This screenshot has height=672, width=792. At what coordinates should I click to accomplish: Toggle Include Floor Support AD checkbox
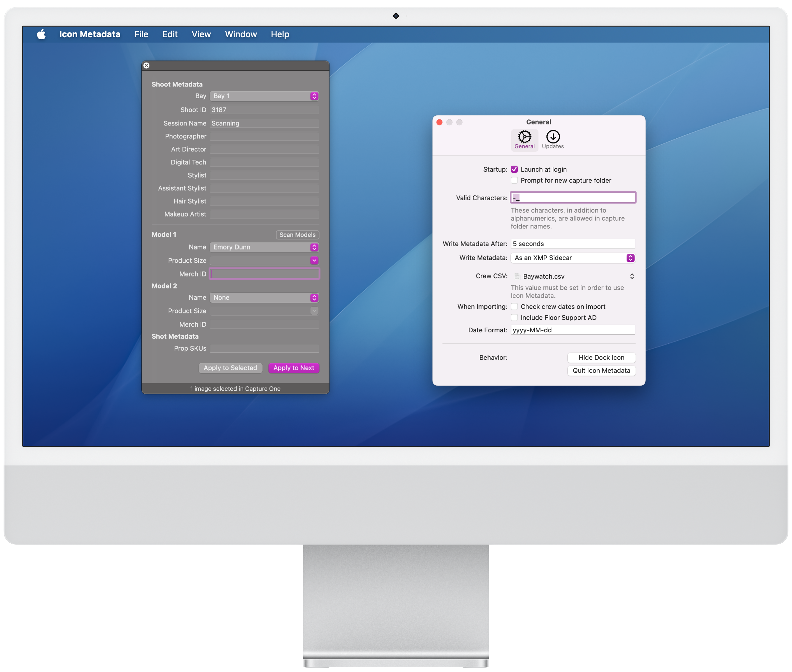coord(514,317)
